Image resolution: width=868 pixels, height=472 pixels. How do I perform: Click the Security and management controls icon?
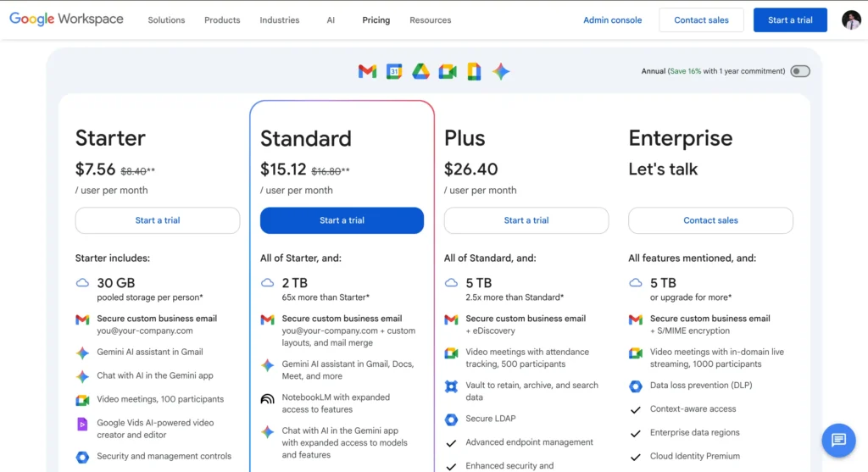pos(82,457)
